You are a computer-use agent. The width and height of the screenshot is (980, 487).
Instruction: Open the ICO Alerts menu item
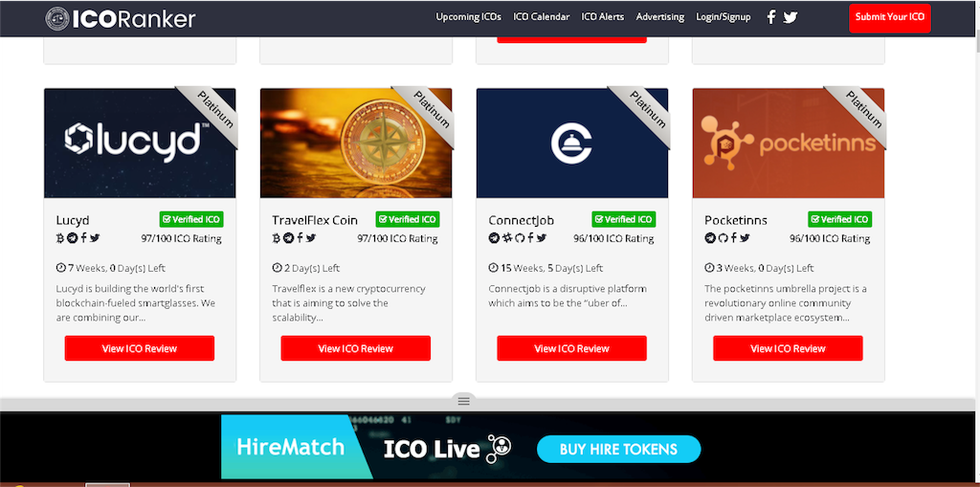coord(603,17)
